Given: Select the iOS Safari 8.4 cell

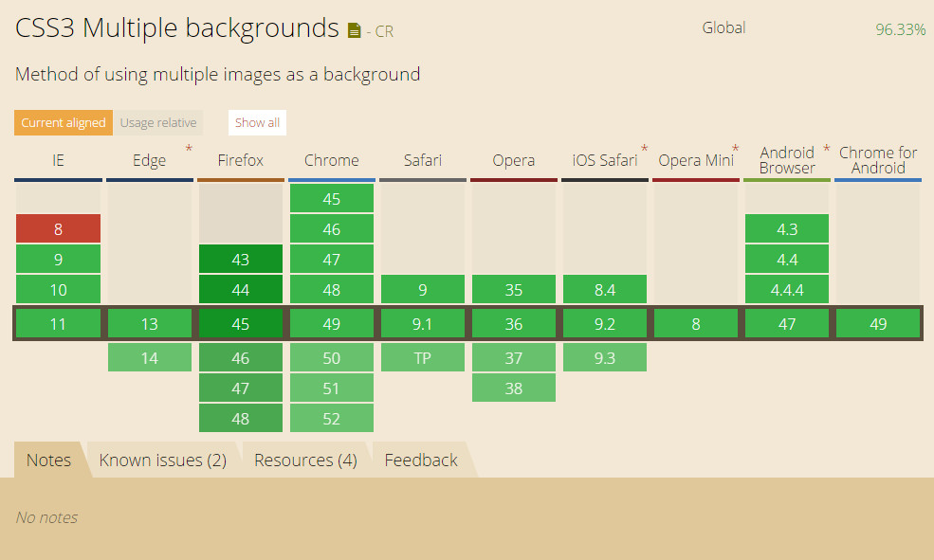Looking at the screenshot, I should [605, 289].
